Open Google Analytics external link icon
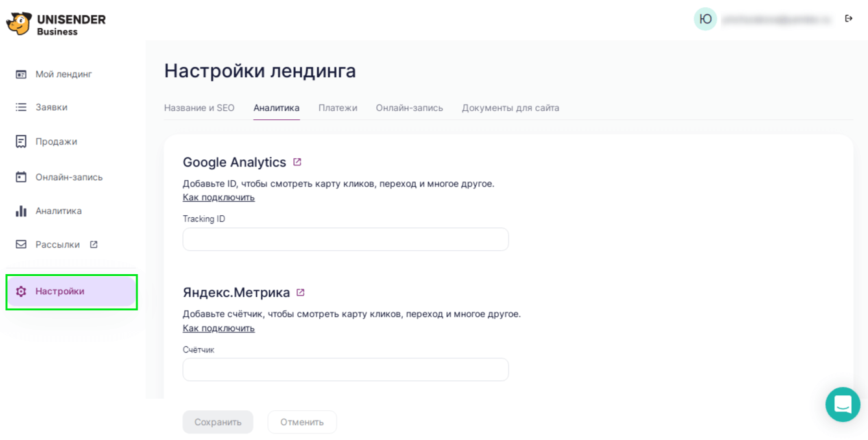Viewport: 868px width, 440px height. tap(297, 162)
